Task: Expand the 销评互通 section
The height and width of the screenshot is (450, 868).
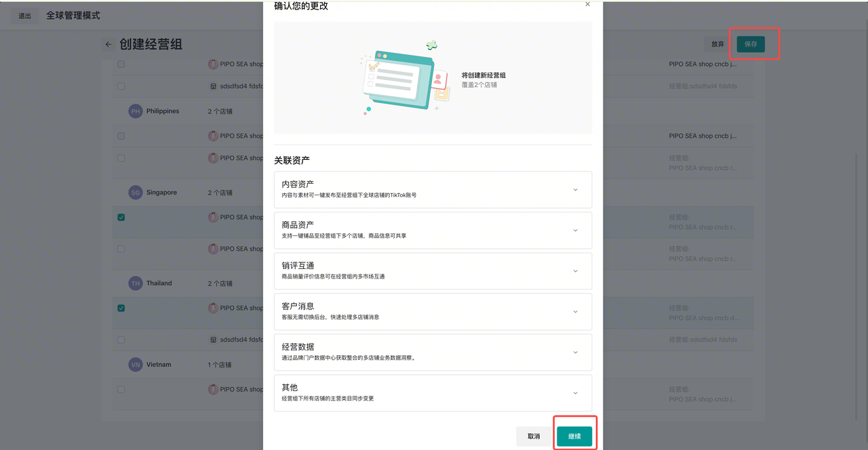Action: point(575,271)
